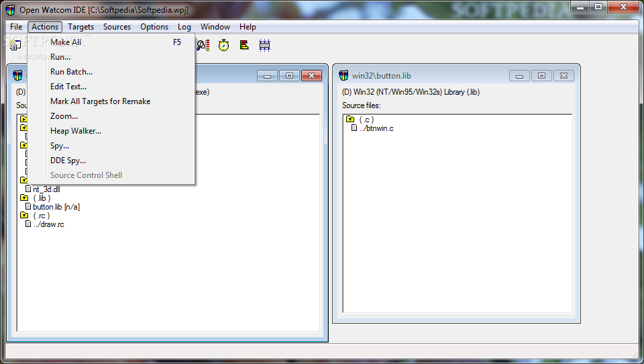Open the Options menu
This screenshot has height=364, width=644.
click(154, 27)
